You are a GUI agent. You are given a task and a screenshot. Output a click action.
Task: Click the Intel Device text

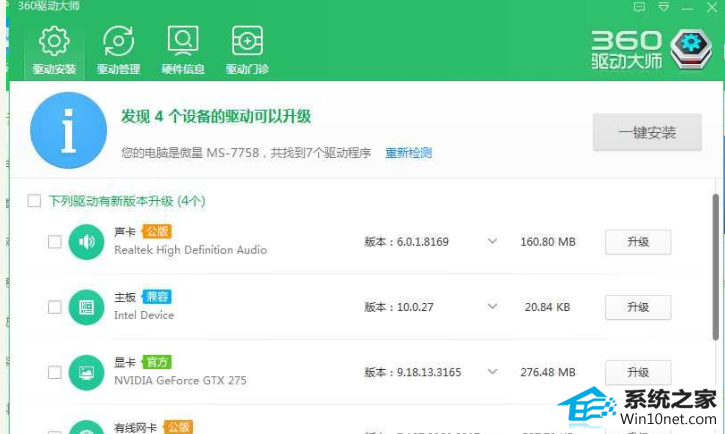point(144,315)
